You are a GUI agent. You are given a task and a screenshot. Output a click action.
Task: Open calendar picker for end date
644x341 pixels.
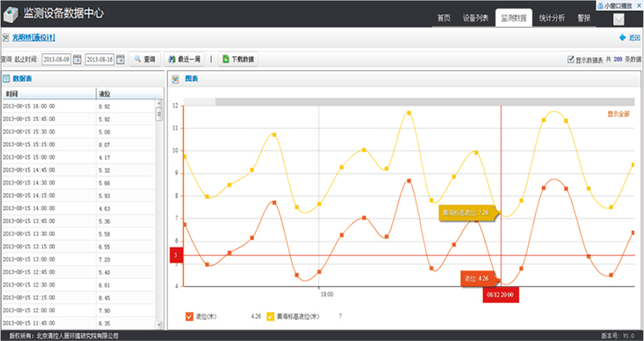pos(121,59)
